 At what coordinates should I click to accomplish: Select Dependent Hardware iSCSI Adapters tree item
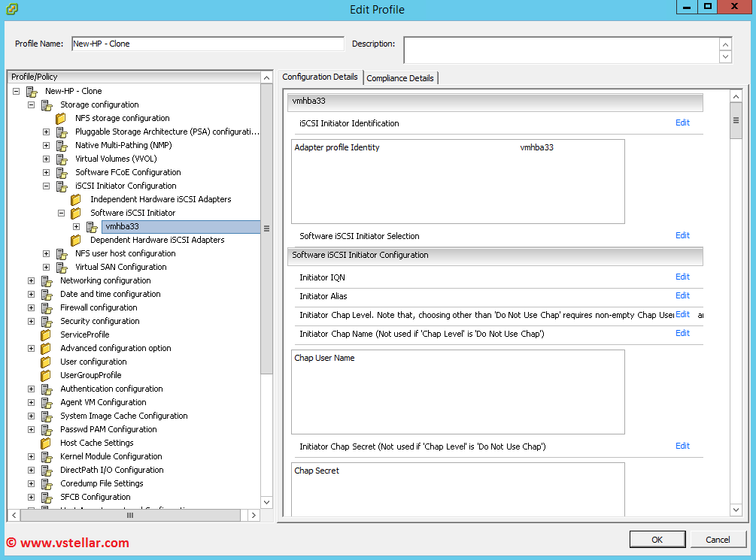click(157, 241)
